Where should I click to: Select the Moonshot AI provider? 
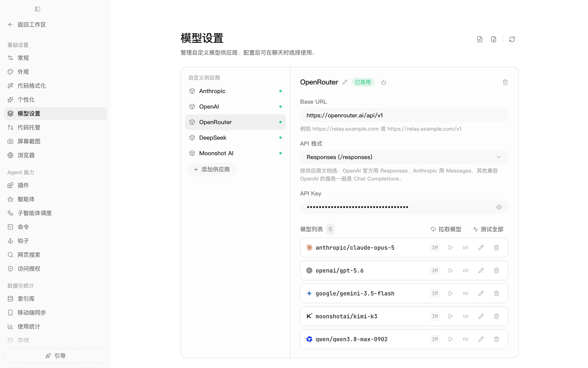tap(235, 153)
